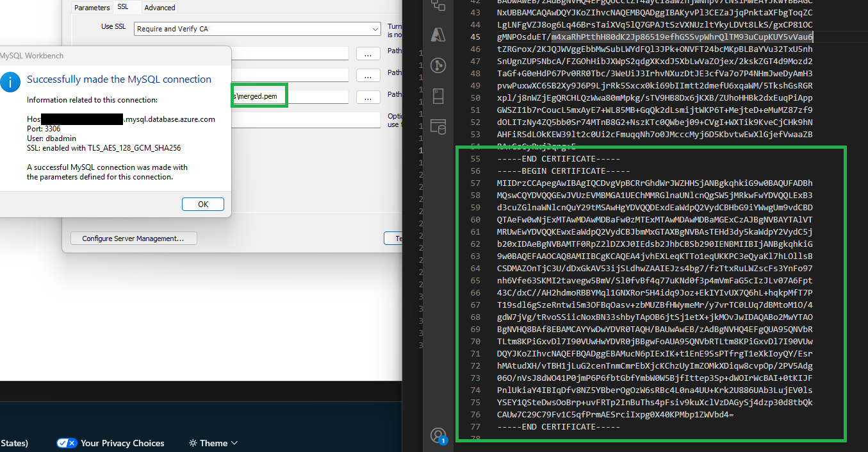Expand the Theme dropdown chevron
The image size is (868, 452).
tap(234, 443)
